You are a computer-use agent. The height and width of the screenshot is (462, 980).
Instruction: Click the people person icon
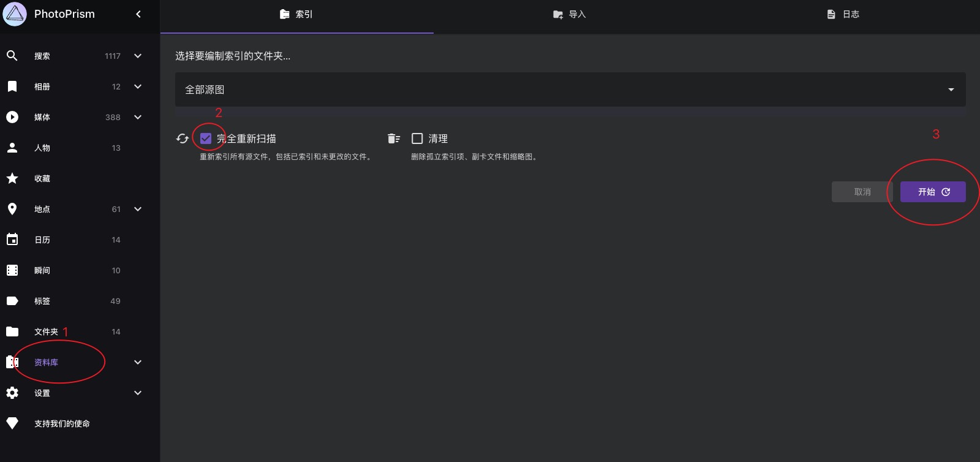point(12,148)
